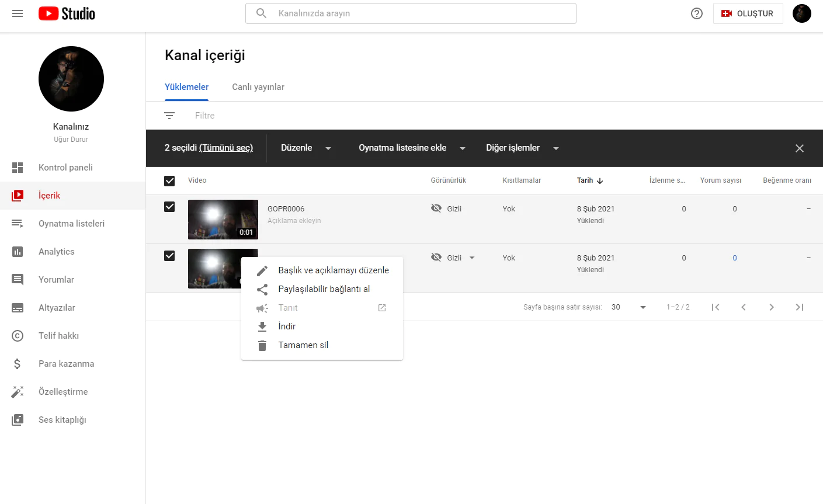823x504 pixels.
Task: Click the filter list icon
Action: point(169,116)
